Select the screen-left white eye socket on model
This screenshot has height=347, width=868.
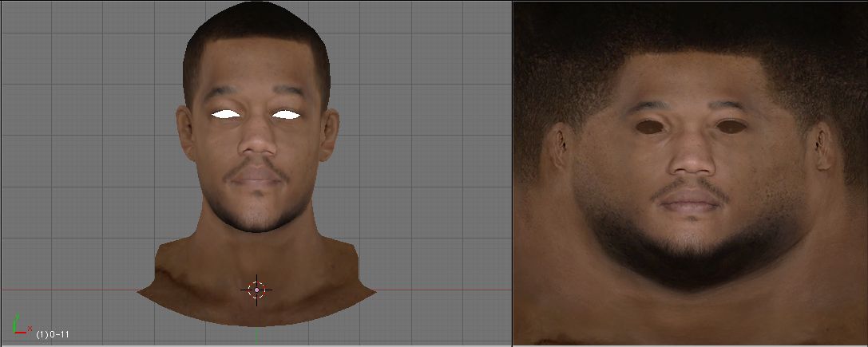227,115
